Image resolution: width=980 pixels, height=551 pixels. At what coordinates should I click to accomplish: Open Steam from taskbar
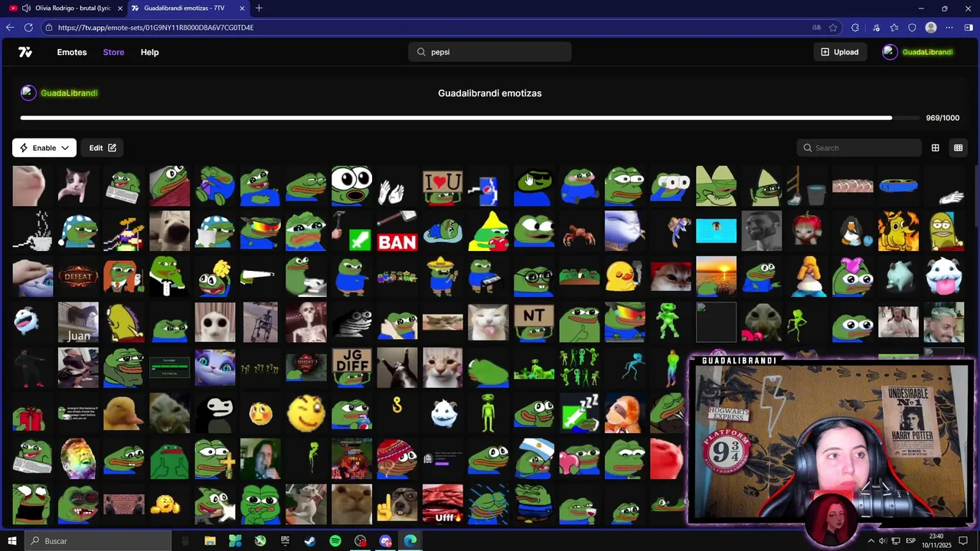310,541
